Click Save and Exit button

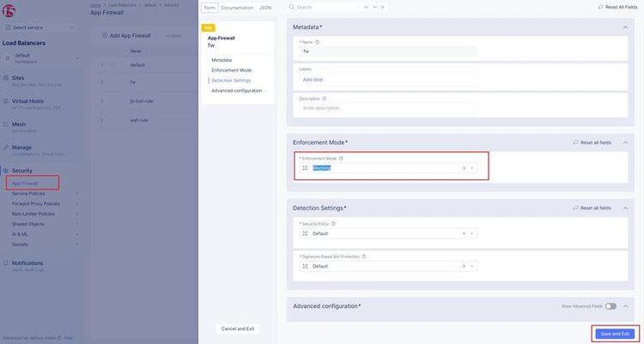pos(615,335)
